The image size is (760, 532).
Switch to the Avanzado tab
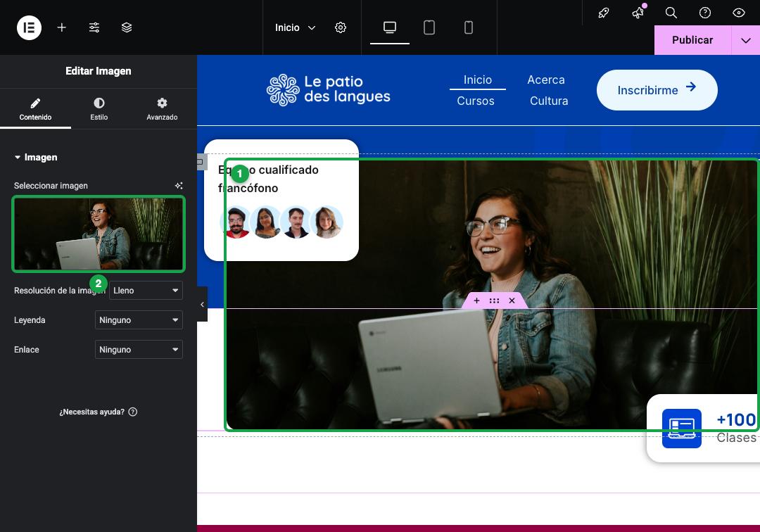tap(162, 108)
